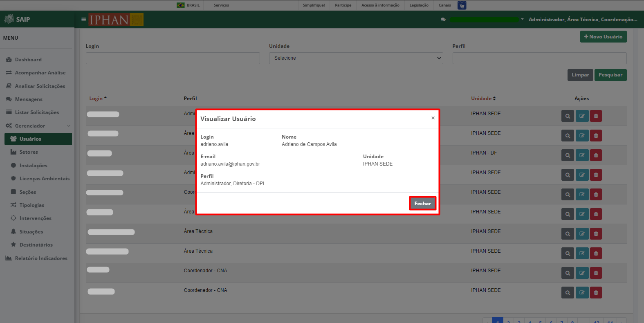Image resolution: width=644 pixels, height=323 pixels.
Task: Open Participe in the government top bar
Action: click(343, 5)
